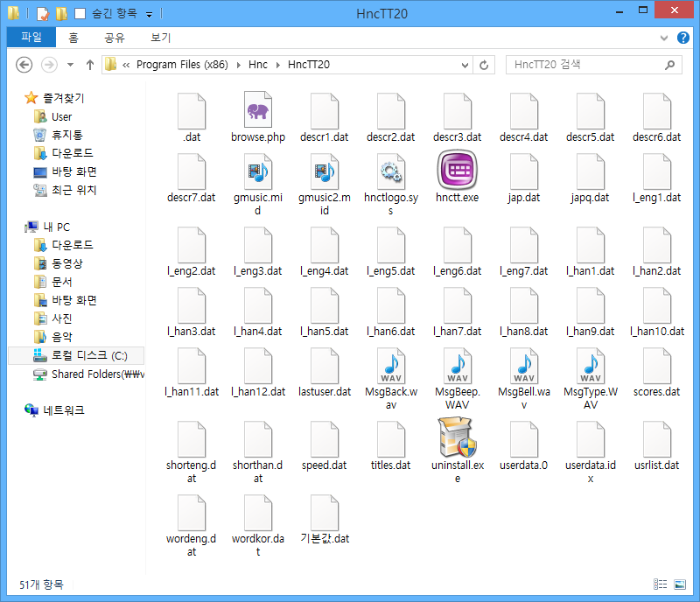The height and width of the screenshot is (602, 700).
Task: Select 로컬 디스크 (C:) drive
Action: point(76,355)
